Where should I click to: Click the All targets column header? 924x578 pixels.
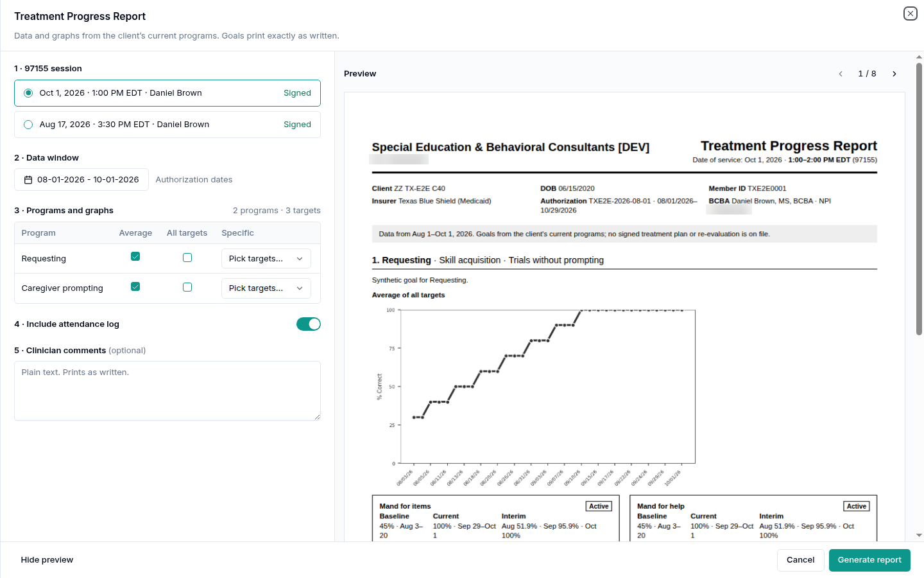(187, 233)
